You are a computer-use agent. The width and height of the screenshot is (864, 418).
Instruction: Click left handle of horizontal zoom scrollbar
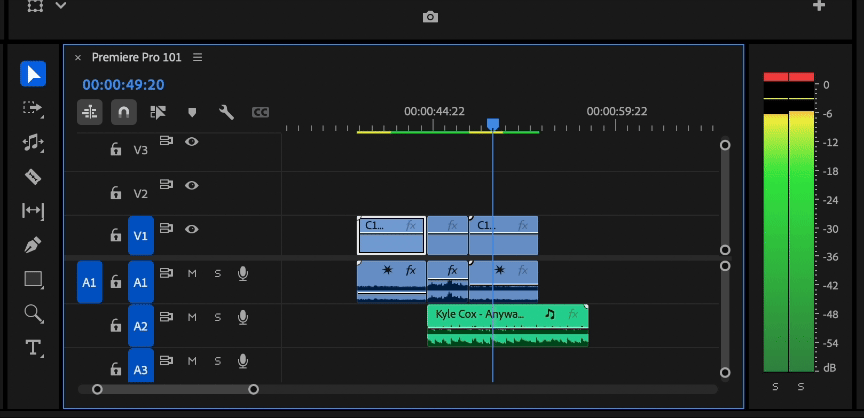(97, 389)
